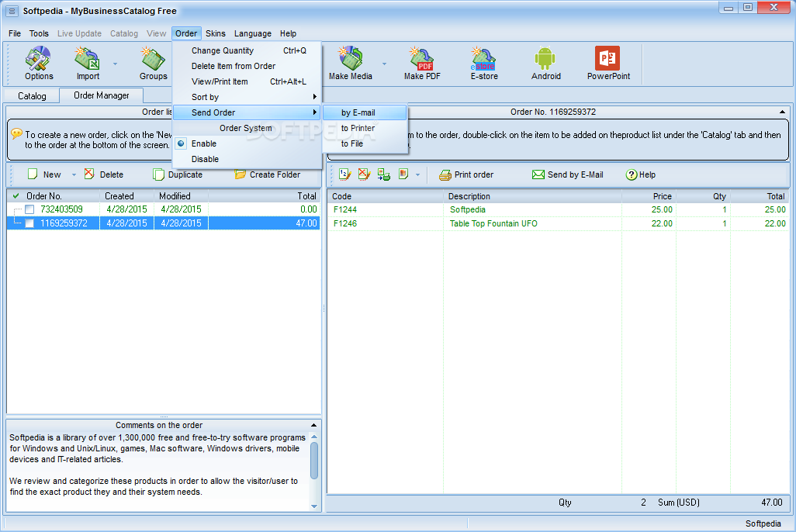
Task: Sort items by the Qty column header
Action: click(x=703, y=196)
